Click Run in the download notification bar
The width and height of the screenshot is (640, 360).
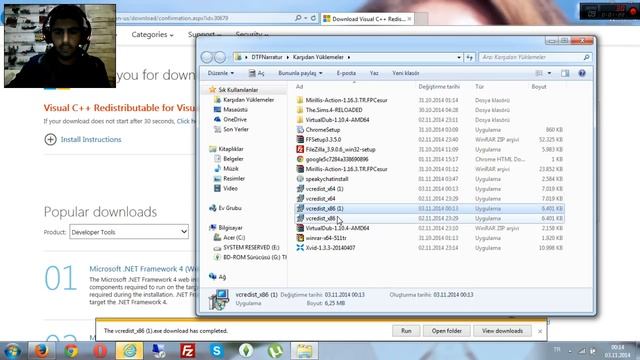coord(406,331)
